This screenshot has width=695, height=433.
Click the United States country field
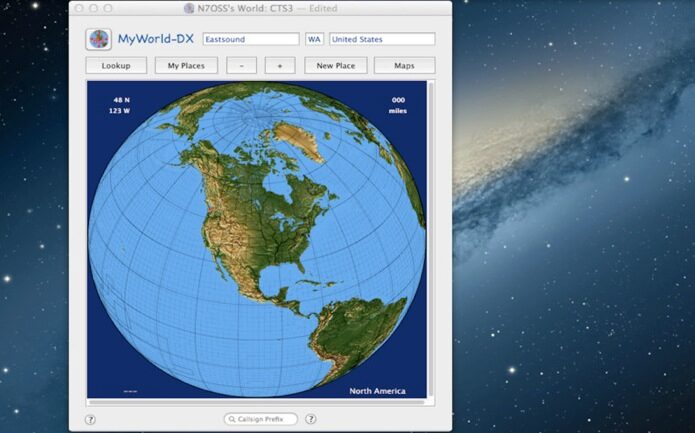tap(382, 39)
